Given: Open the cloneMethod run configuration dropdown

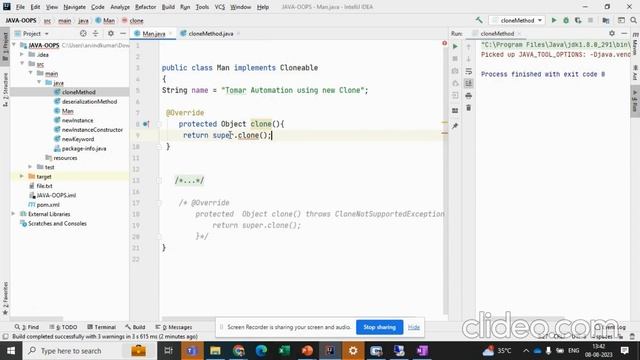Looking at the screenshot, I should 517,20.
